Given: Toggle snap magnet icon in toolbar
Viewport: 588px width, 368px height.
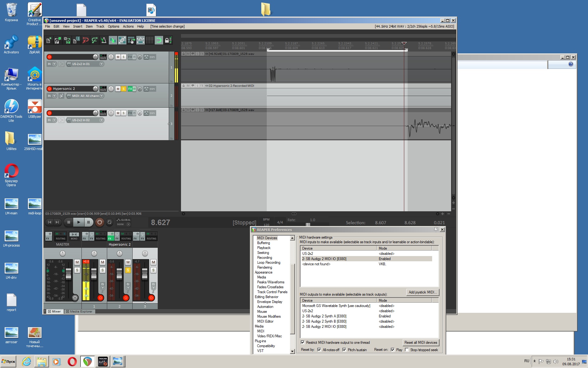Looking at the screenshot, I should (159, 40).
